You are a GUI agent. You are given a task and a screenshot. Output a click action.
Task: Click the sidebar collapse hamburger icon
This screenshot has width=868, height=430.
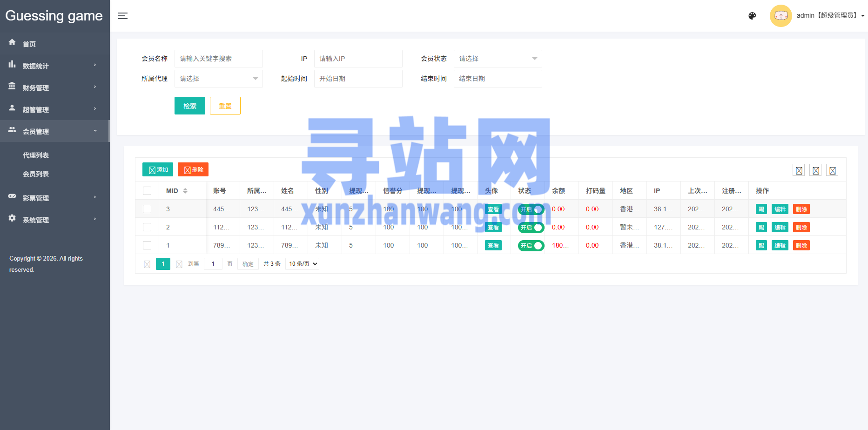point(123,16)
